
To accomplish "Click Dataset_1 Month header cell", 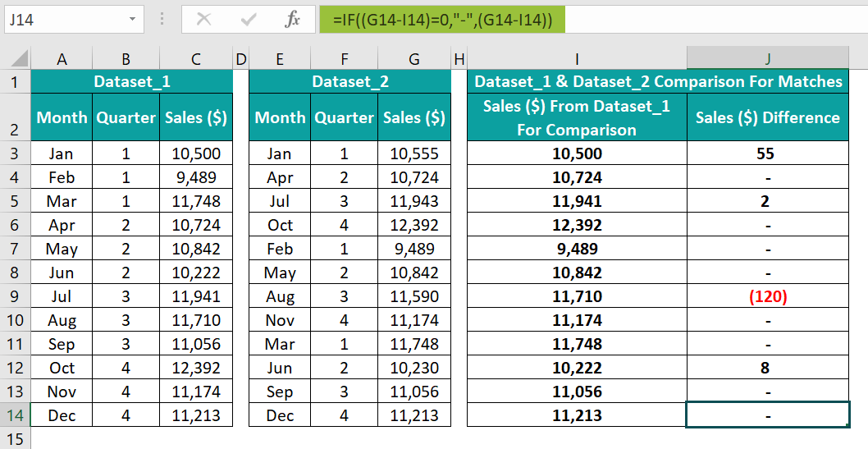I will (x=62, y=117).
